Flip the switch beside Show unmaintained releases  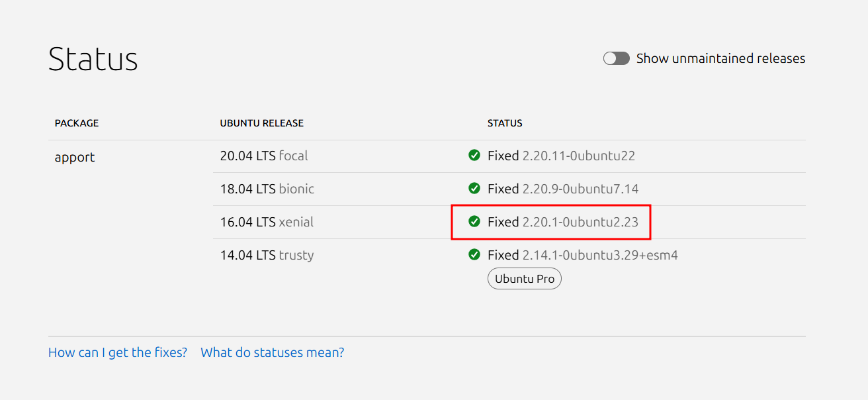coord(616,58)
